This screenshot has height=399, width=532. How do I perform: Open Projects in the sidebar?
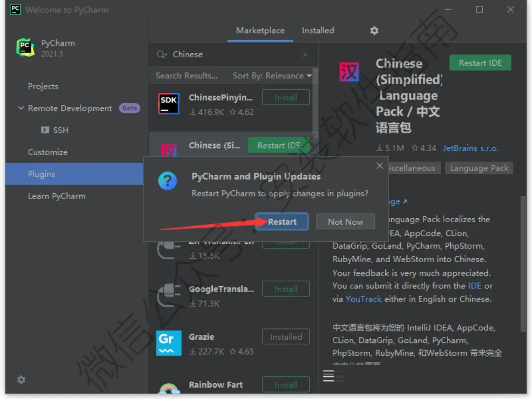(43, 86)
